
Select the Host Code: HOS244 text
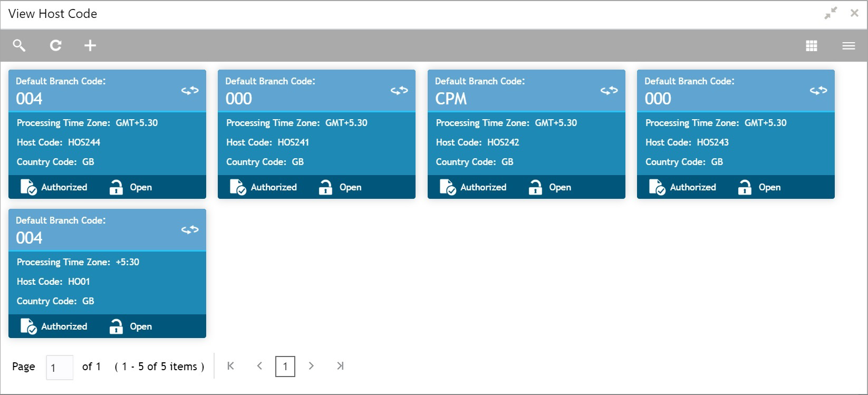click(59, 142)
